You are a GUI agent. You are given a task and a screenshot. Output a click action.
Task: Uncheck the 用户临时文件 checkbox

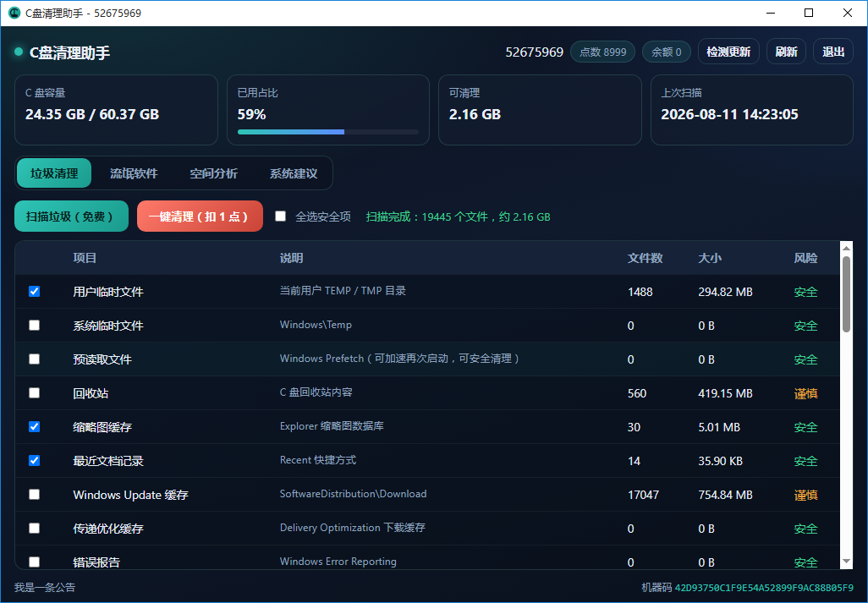pyautogui.click(x=35, y=291)
